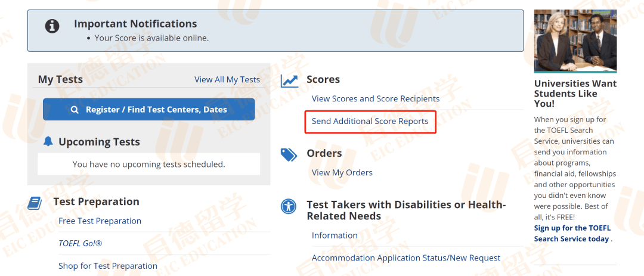Open Free Test Preparation link
This screenshot has width=644, height=276.
[100, 221]
